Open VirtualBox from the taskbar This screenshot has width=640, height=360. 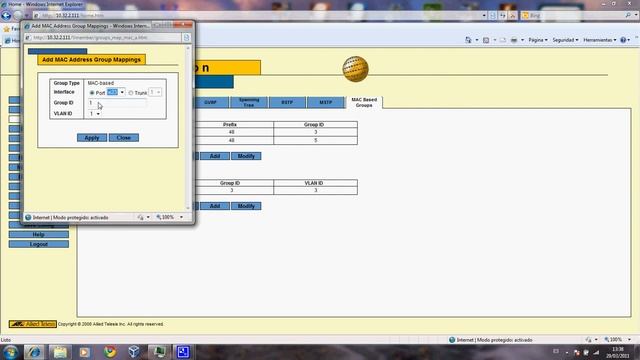pyautogui.click(x=134, y=352)
